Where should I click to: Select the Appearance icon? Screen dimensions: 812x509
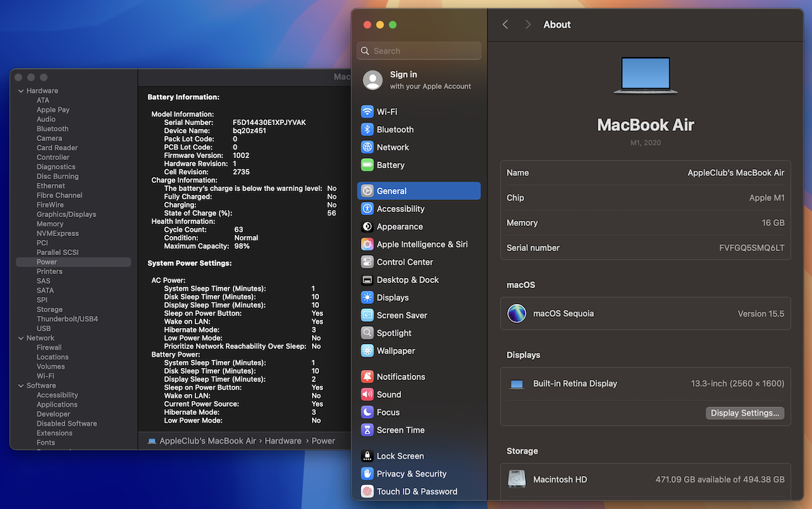tap(367, 227)
